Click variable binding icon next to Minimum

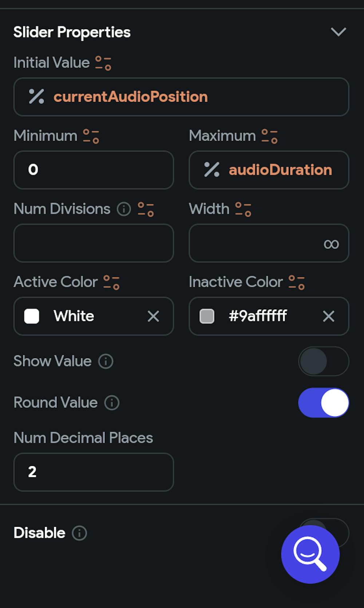91,136
